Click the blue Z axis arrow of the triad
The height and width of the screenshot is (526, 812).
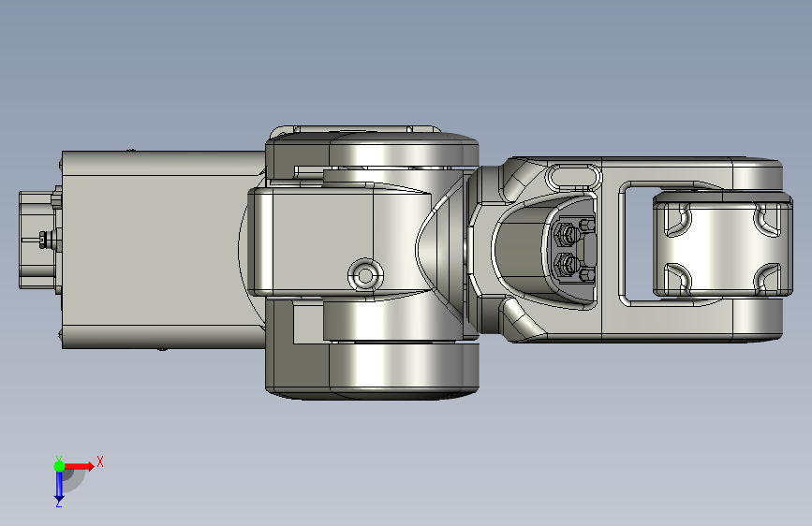(x=59, y=488)
